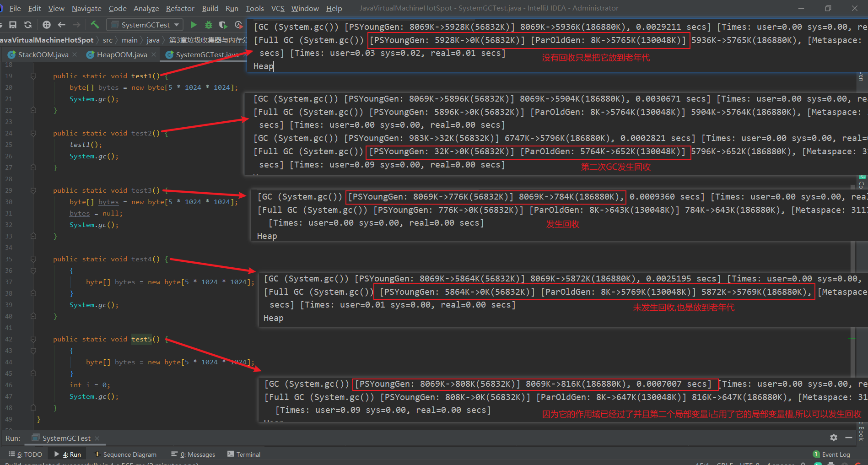
Task: Click the Save All toolbar icon
Action: (13, 25)
